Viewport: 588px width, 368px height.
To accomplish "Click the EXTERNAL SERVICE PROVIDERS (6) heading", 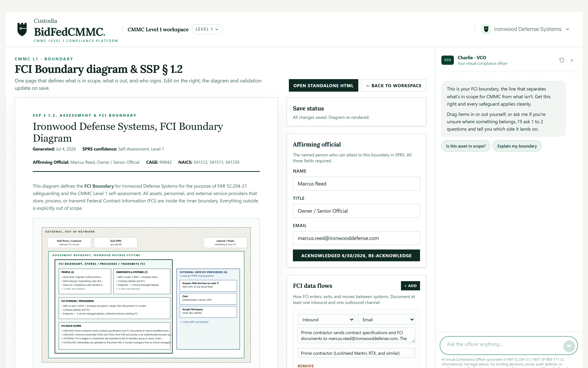I will tap(204, 272).
